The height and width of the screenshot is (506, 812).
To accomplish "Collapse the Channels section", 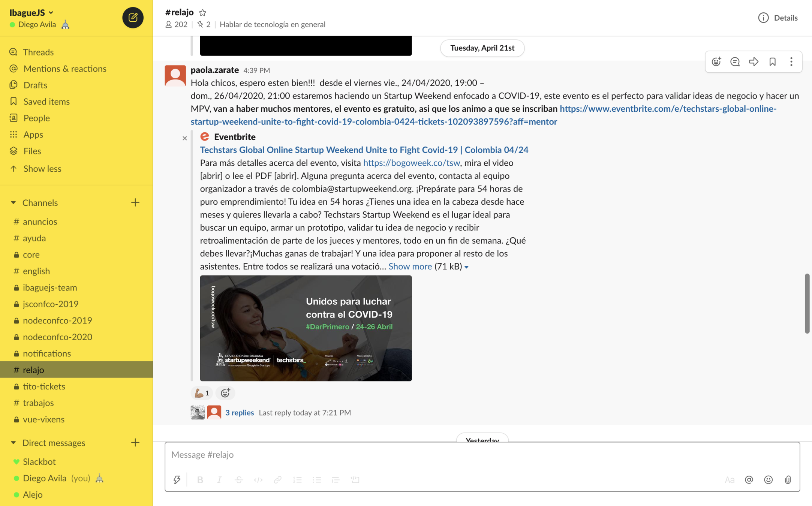I will coord(13,202).
